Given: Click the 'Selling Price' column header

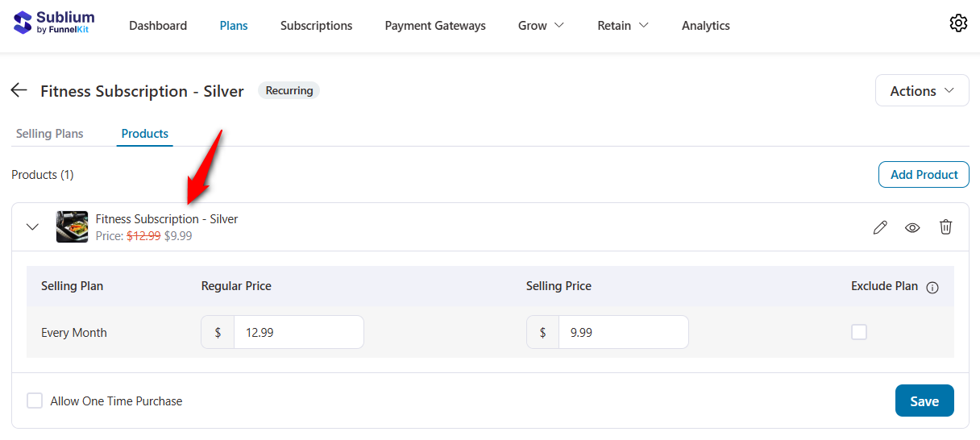Looking at the screenshot, I should pyautogui.click(x=559, y=286).
